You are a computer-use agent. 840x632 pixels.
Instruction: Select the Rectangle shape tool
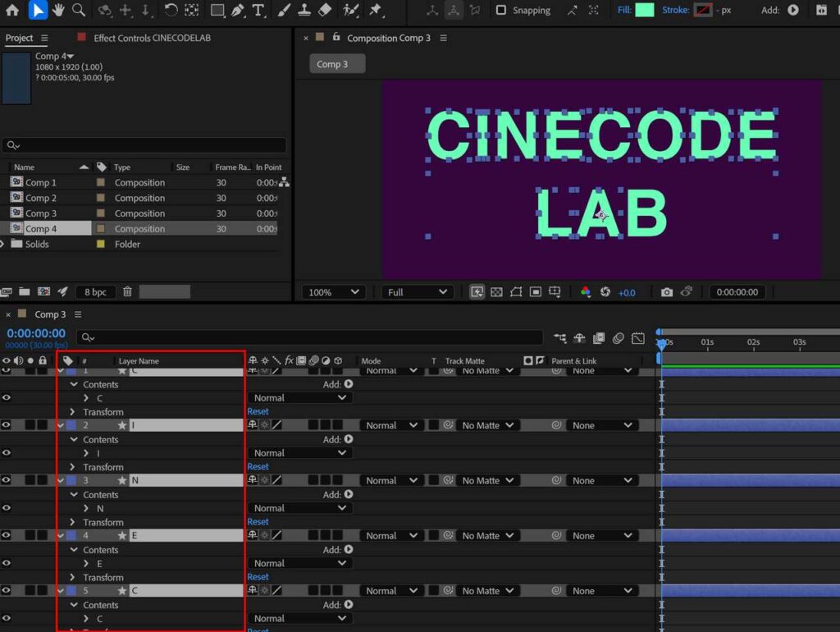(x=217, y=10)
